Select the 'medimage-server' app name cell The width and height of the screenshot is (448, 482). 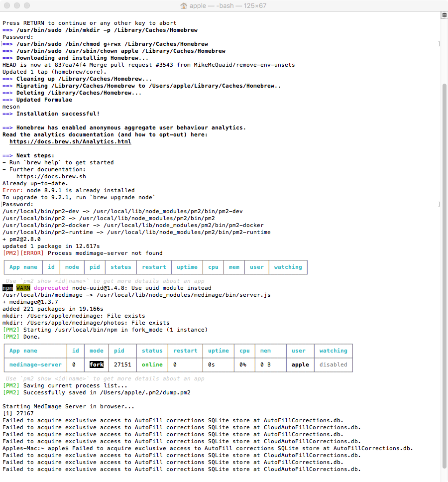tap(35, 364)
